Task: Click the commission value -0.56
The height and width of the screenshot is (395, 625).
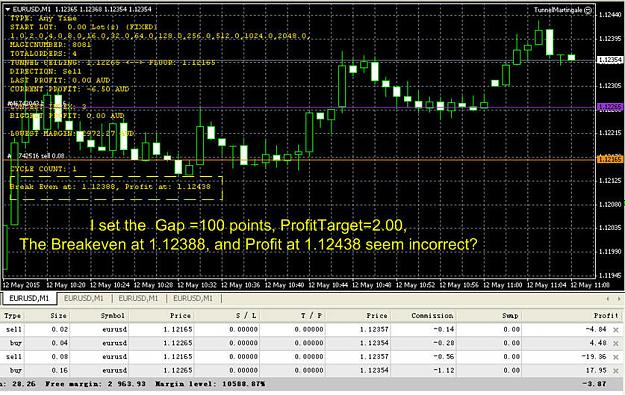Action: [443, 357]
